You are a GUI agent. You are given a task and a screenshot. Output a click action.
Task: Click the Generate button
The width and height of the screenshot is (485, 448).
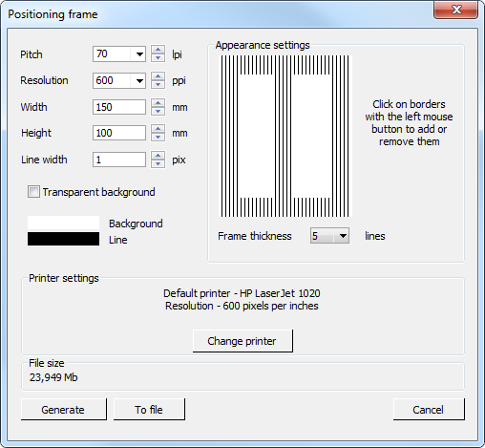63,409
